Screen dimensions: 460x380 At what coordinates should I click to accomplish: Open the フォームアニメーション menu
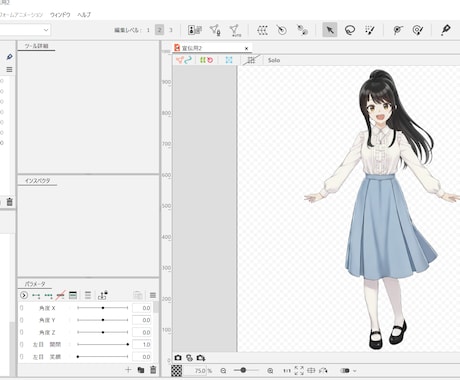[21, 15]
